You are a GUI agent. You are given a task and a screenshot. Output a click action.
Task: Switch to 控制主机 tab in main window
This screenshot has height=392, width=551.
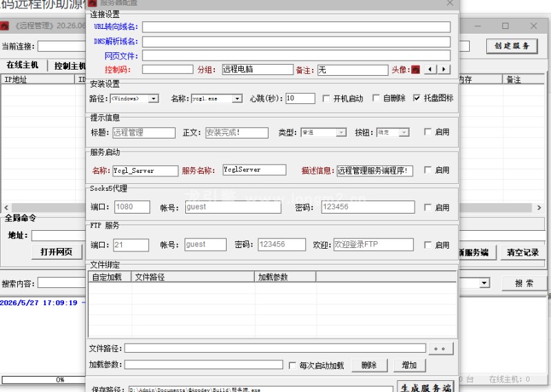[x=69, y=65]
